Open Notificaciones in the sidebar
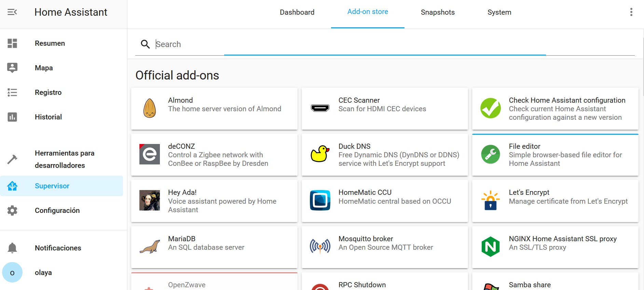This screenshot has height=290, width=644. pos(61,248)
